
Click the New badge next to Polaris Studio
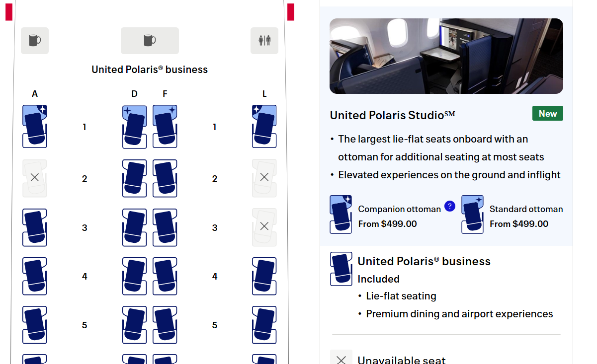click(x=547, y=113)
